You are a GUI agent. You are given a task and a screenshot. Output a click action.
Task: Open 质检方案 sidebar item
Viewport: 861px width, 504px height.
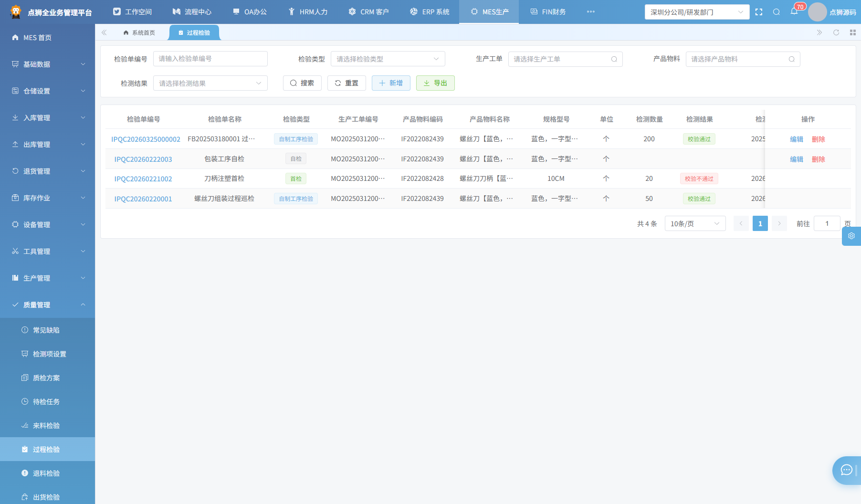point(47,378)
